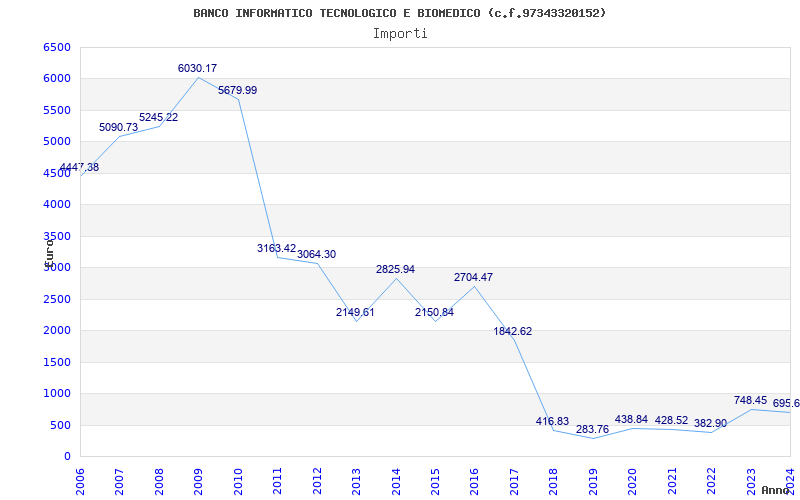Click the 6500 y-axis tick label
This screenshot has height=500, width=800.
click(x=57, y=47)
